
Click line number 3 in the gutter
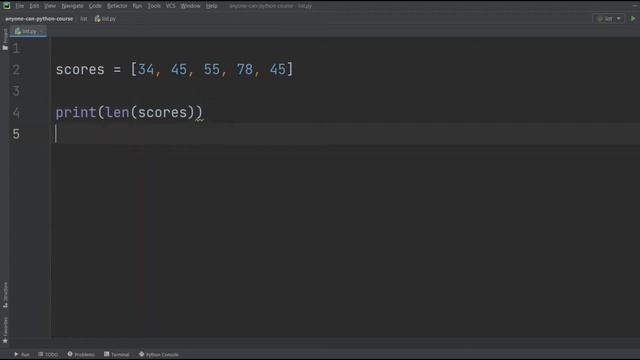(16, 91)
